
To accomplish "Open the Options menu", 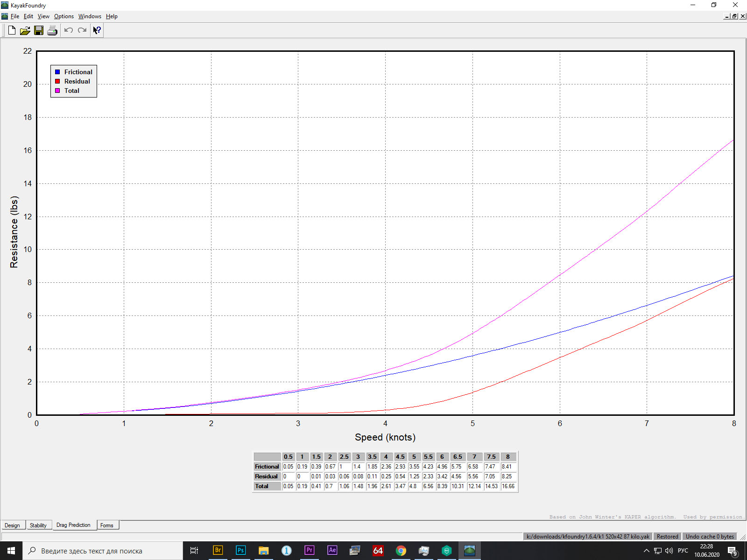I will click(63, 16).
